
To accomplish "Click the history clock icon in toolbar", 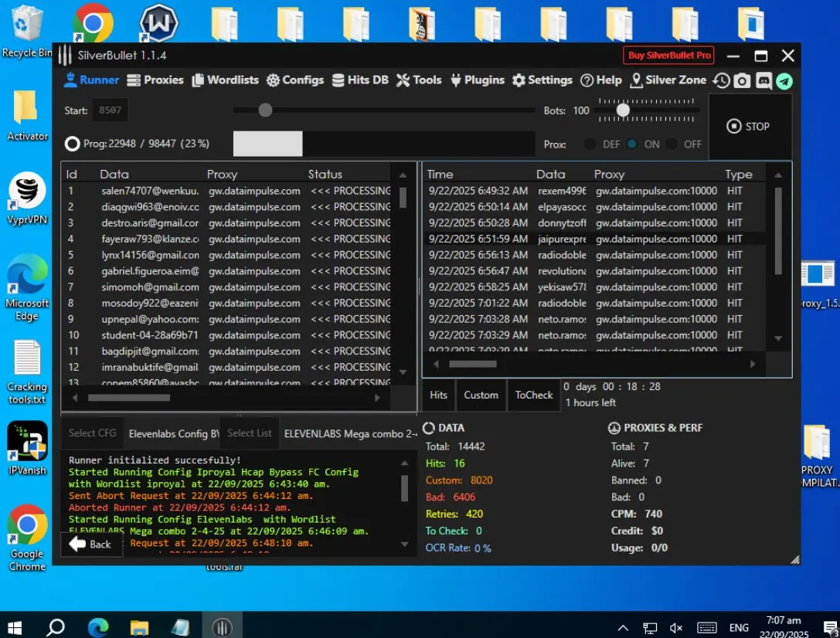I will (721, 81).
